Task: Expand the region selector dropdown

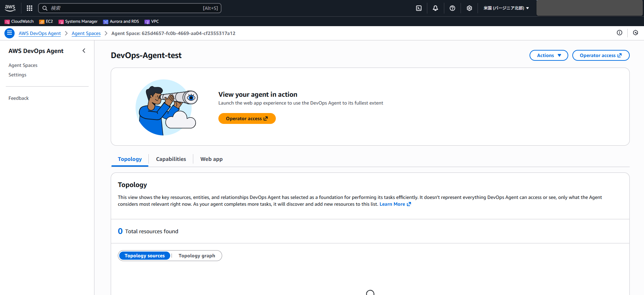Action: 506,8
